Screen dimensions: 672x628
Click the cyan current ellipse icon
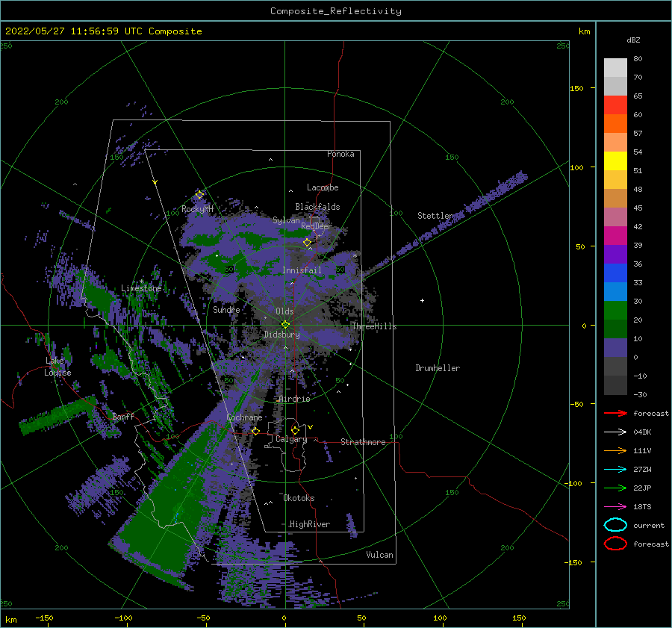615,525
